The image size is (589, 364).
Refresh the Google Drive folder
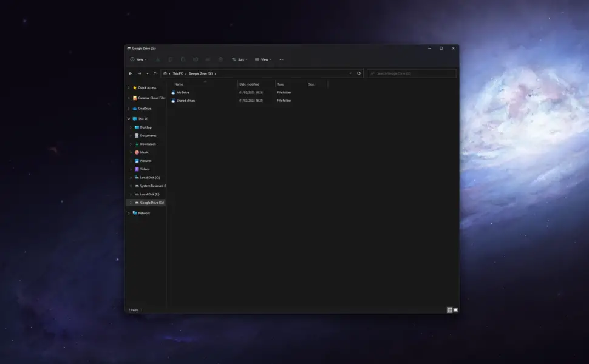[359, 73]
